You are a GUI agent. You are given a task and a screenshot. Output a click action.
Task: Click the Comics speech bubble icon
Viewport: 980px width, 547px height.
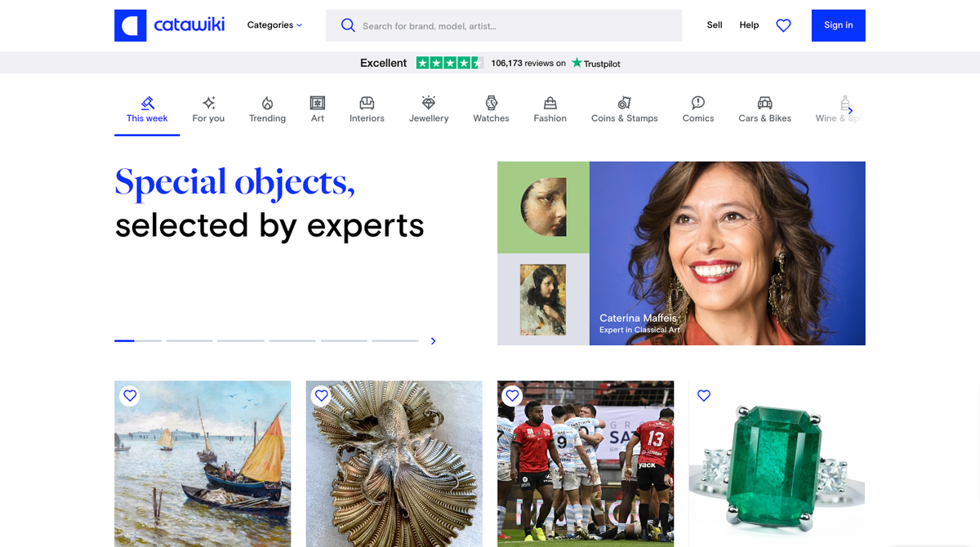(698, 103)
